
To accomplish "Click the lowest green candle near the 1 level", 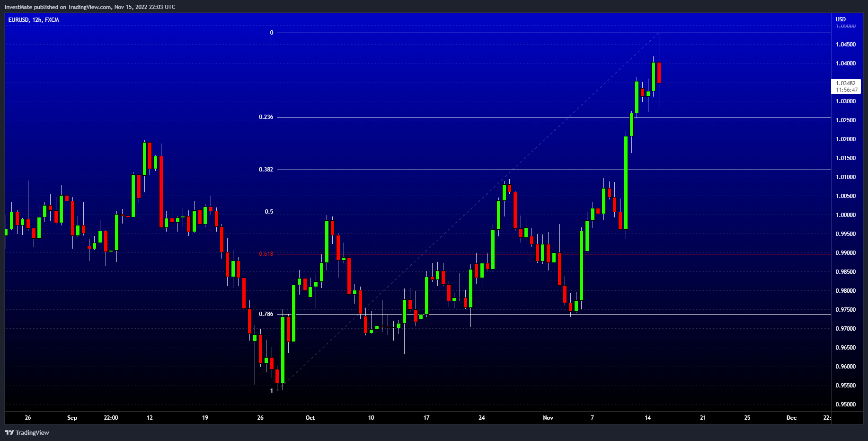I will [x=283, y=350].
